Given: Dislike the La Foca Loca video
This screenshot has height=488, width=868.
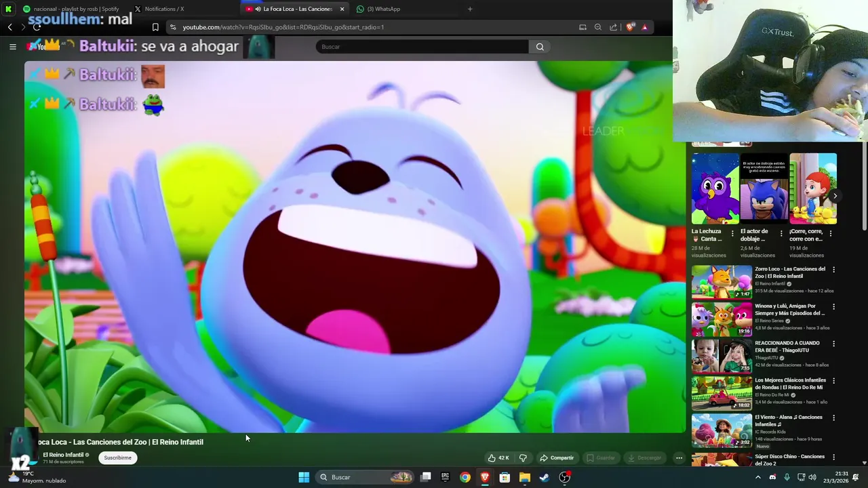Looking at the screenshot, I should [523, 458].
